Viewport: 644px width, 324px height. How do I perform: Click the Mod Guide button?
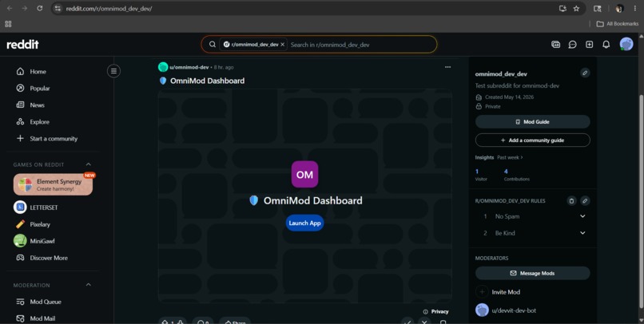533,122
